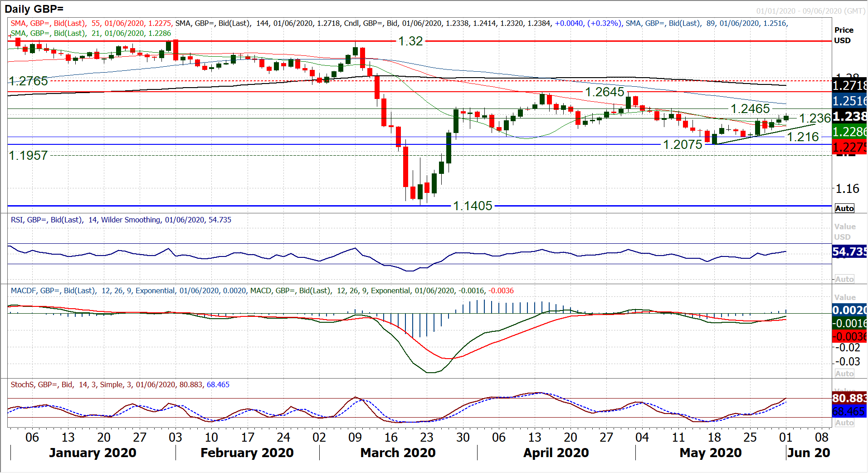
Task: Click the Auto button on MACD panel
Action: (x=844, y=374)
